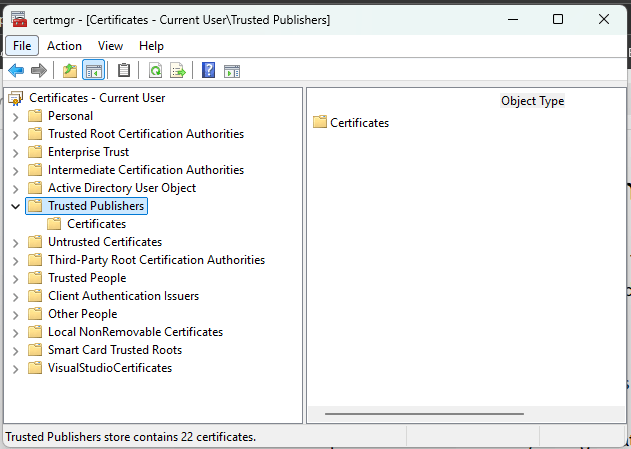Click the Export List toolbar icon
Screen dimensions: 631x449
pyautogui.click(x=178, y=70)
